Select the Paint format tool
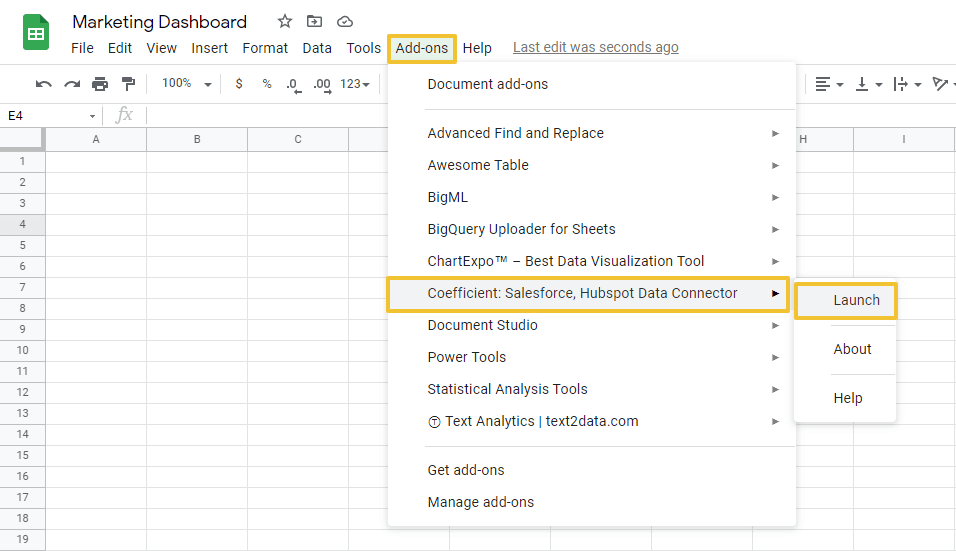Image resolution: width=956 pixels, height=551 pixels. click(x=128, y=84)
